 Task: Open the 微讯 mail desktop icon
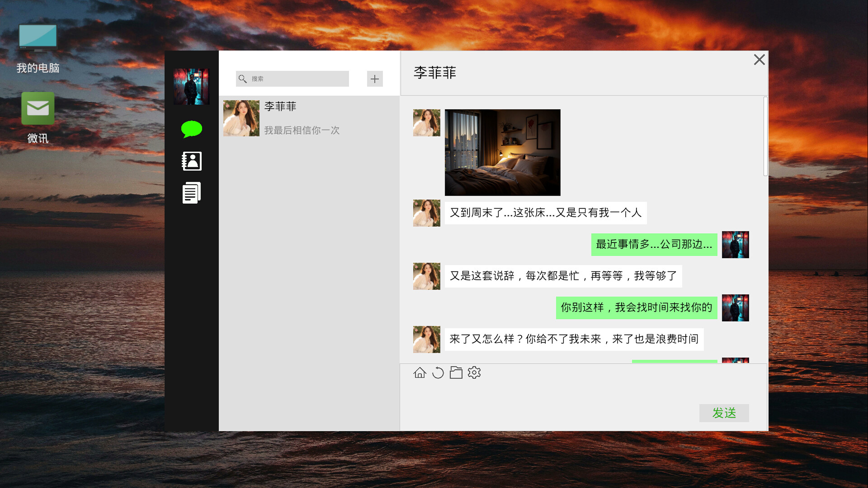point(38,117)
